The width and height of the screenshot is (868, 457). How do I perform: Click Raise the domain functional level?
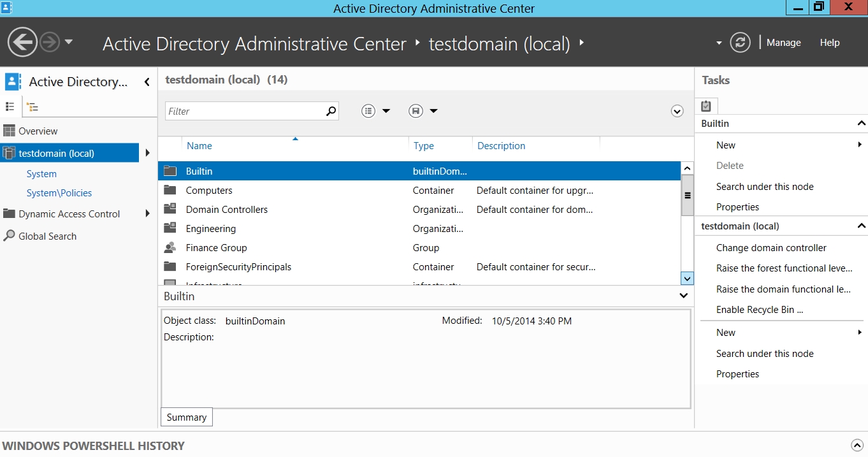(783, 289)
